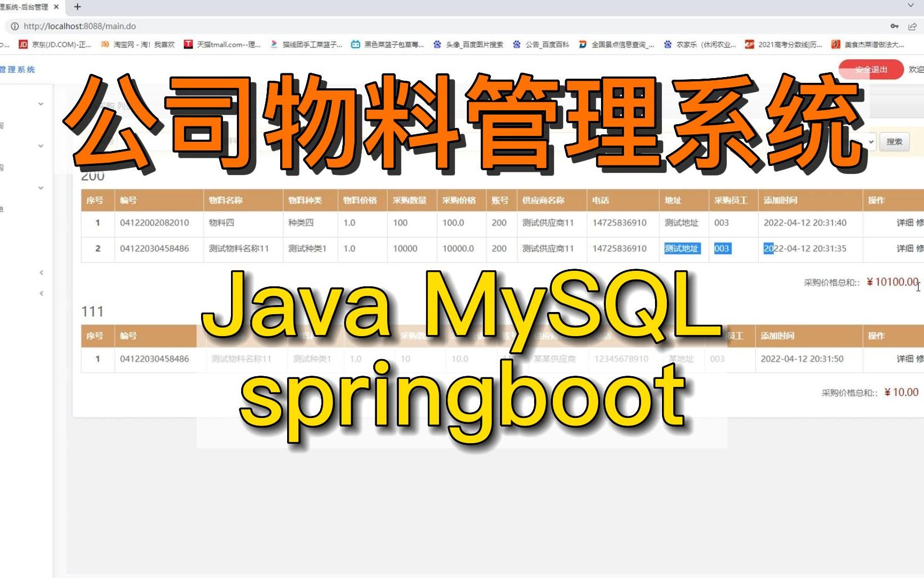Open 详细 for 2022-04-12 20:31:50 row

905,359
